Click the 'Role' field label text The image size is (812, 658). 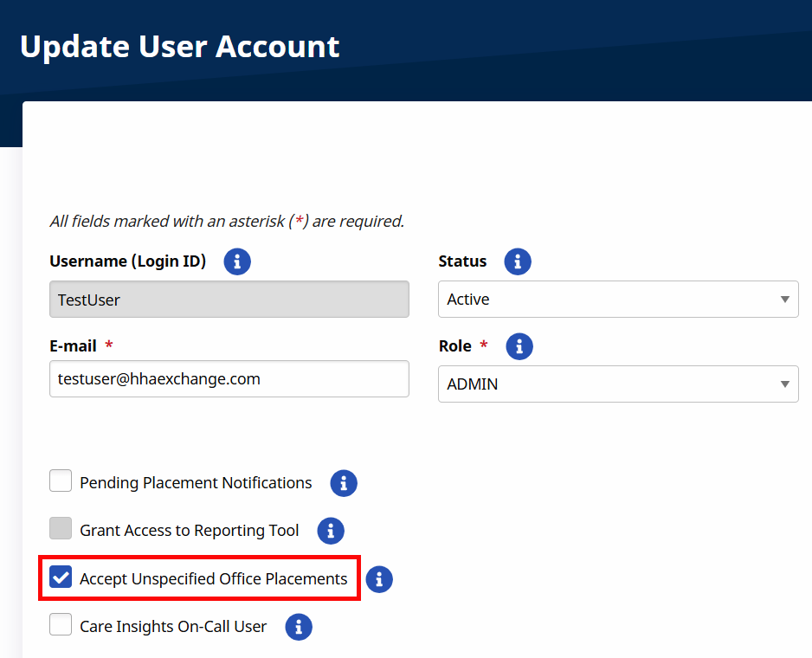[455, 346]
